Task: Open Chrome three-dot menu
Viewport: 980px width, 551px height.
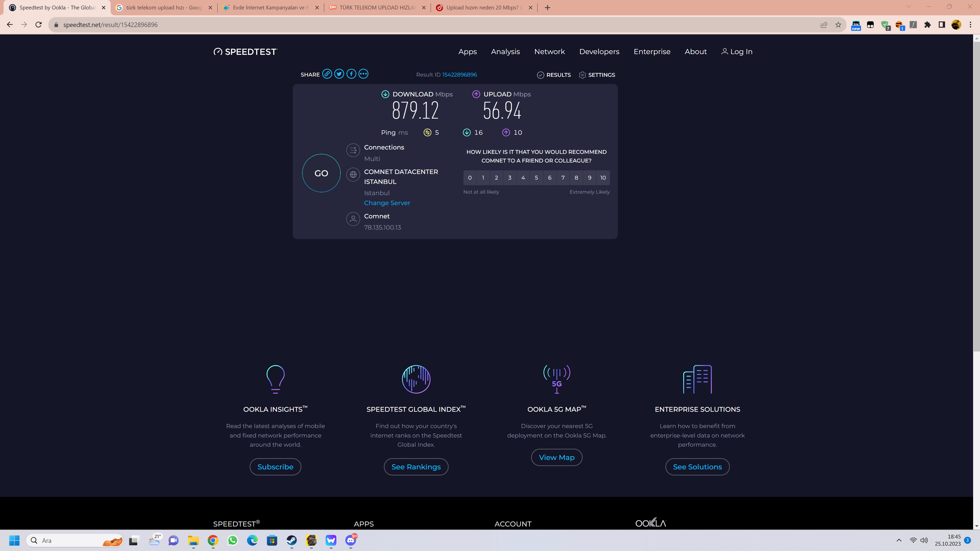Action: [971, 25]
